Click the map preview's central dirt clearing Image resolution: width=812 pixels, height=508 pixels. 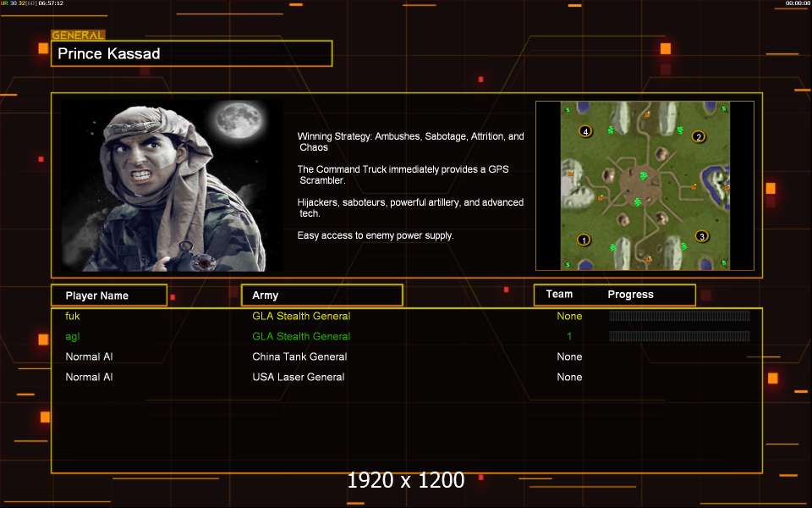642,186
